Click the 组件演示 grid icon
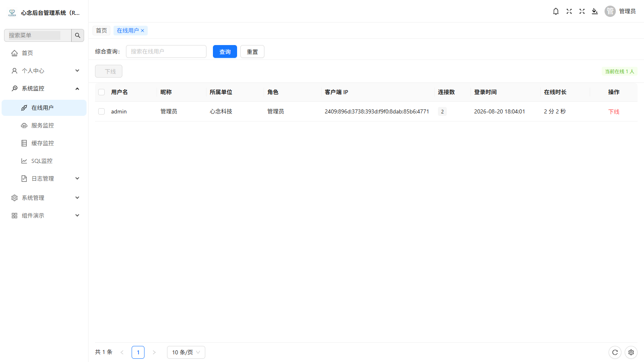Viewport: 644px width, 362px height. [14, 216]
